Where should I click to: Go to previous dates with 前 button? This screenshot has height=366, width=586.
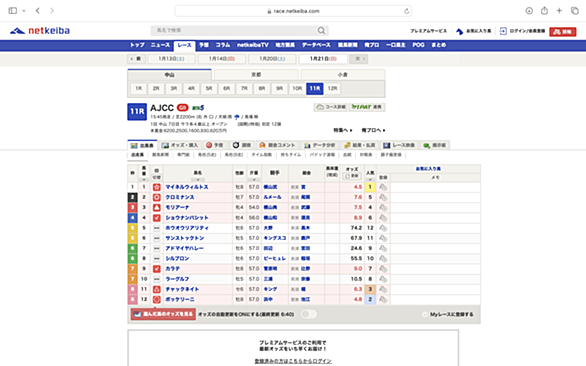coord(136,59)
